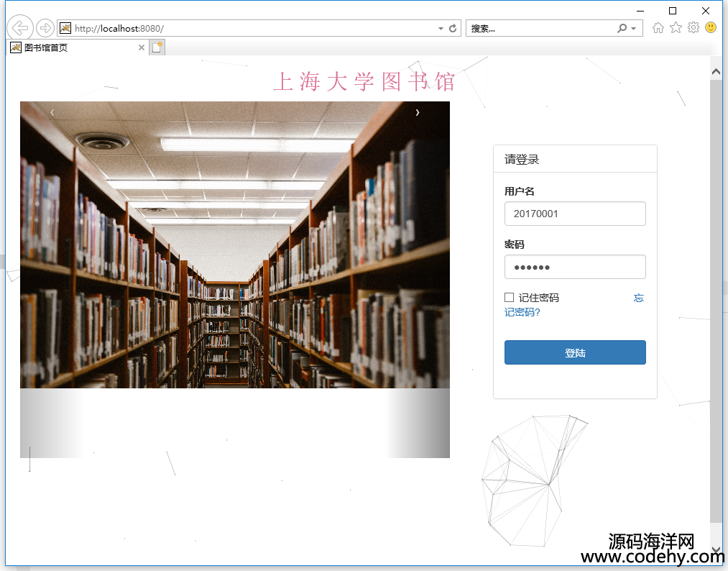Open Favorites star icon
This screenshot has height=571, width=728.
pos(676,28)
